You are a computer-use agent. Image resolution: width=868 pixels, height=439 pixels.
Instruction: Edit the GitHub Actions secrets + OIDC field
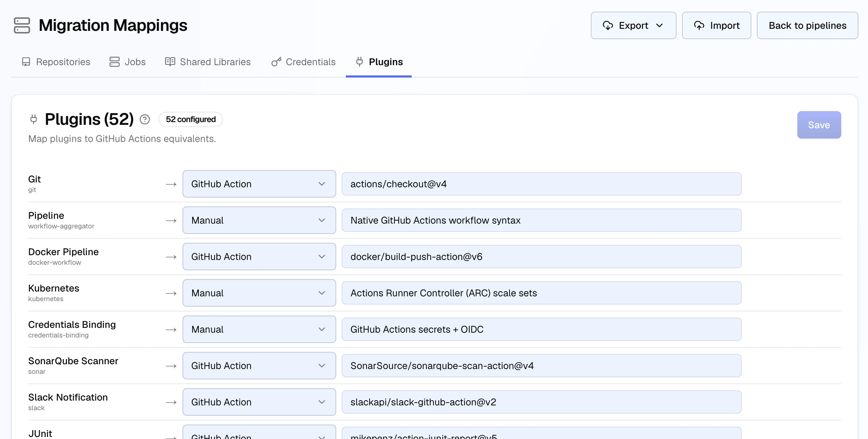pos(541,329)
